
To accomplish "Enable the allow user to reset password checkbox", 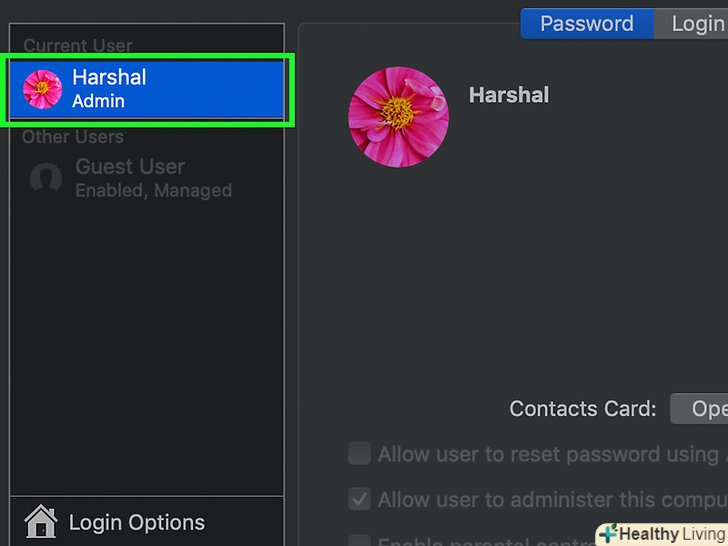I will [x=359, y=454].
